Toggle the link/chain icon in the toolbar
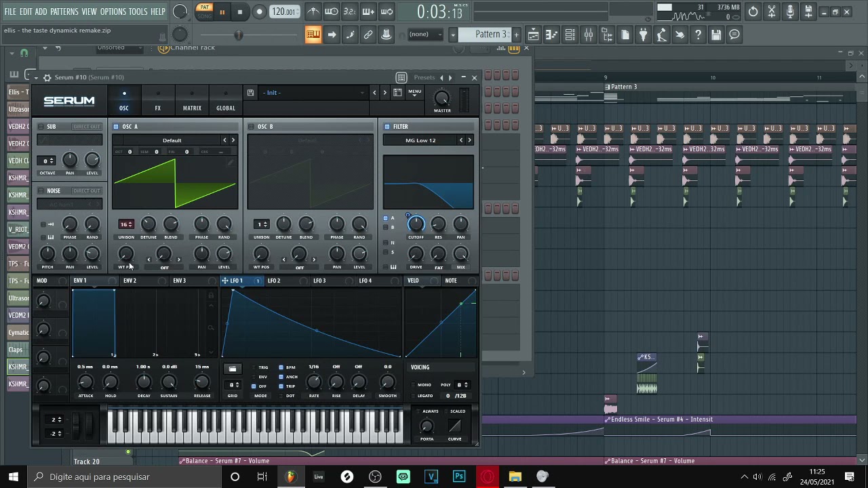The width and height of the screenshot is (868, 488). 368,35
